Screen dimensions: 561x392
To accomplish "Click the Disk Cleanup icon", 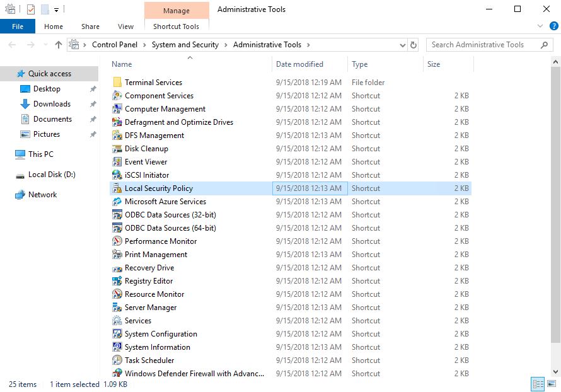I will (117, 149).
